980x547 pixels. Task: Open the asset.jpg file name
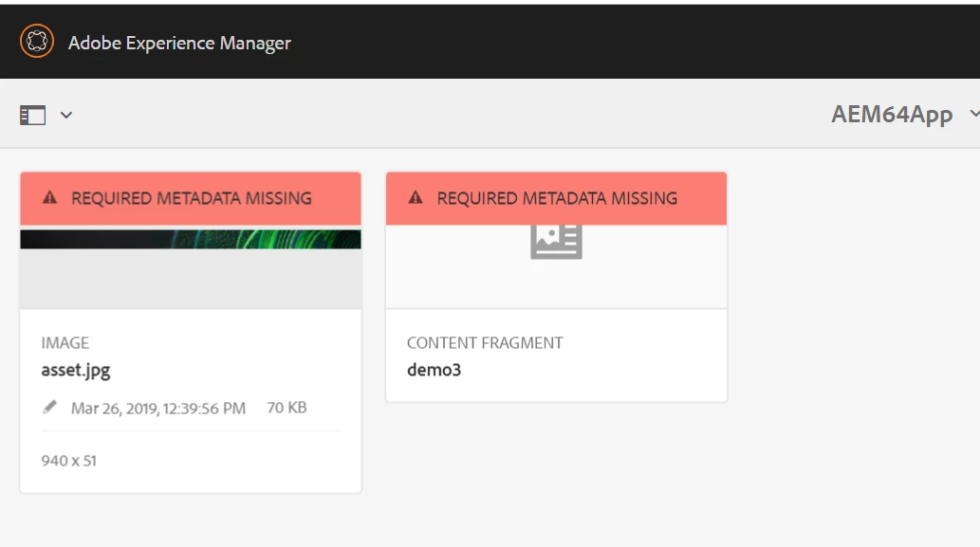[76, 371]
